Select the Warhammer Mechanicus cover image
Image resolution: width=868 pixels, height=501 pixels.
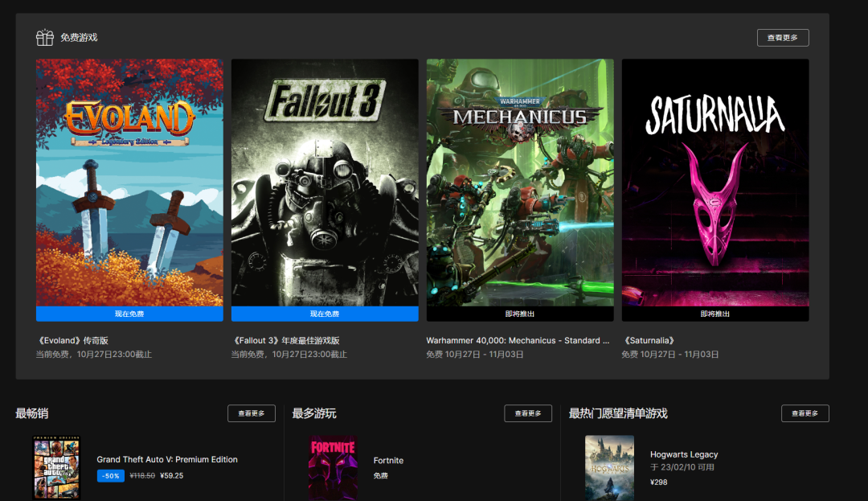tap(520, 182)
